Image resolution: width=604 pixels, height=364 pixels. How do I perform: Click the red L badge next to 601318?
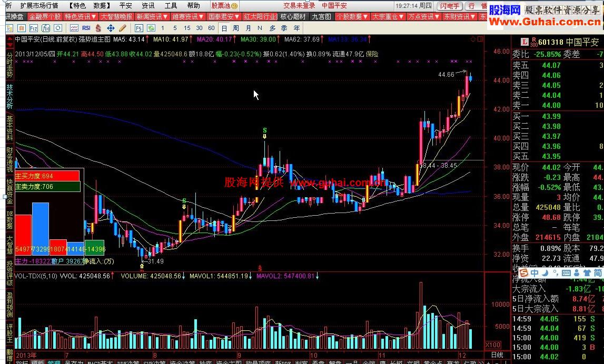(524, 42)
